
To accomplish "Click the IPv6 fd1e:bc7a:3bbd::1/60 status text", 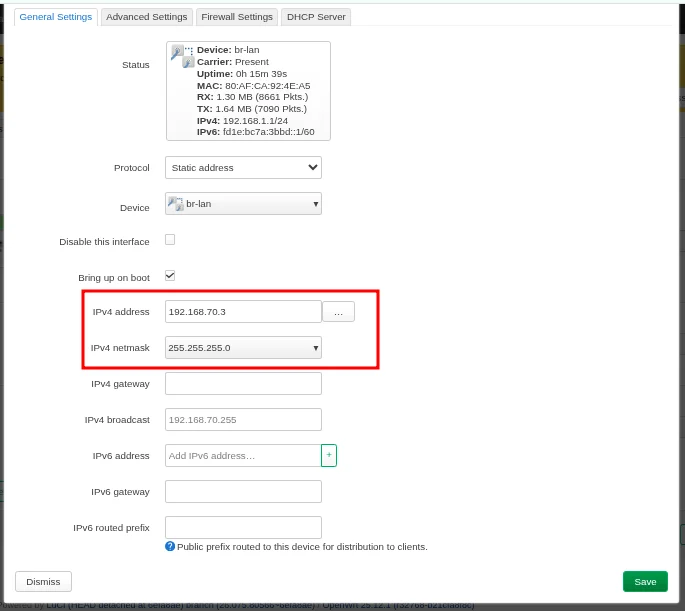I will point(256,132).
